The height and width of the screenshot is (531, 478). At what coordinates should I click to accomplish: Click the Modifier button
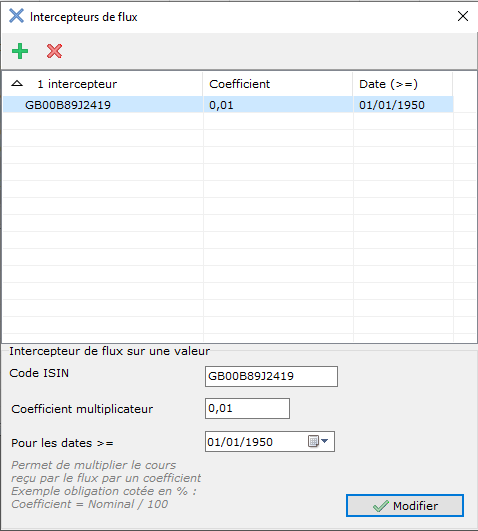pyautogui.click(x=405, y=506)
